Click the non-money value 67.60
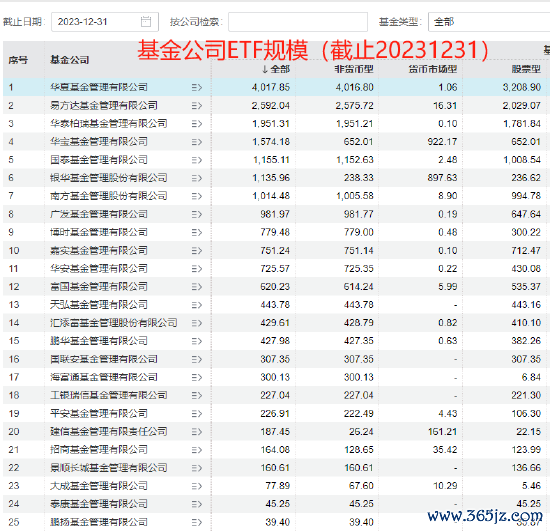 [361, 486]
